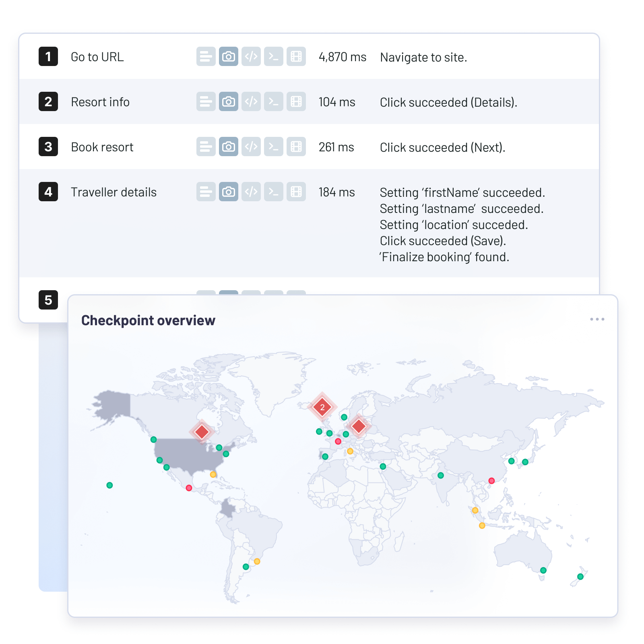
Task: Open the Checkpoint overview three-dot menu
Action: (x=597, y=319)
